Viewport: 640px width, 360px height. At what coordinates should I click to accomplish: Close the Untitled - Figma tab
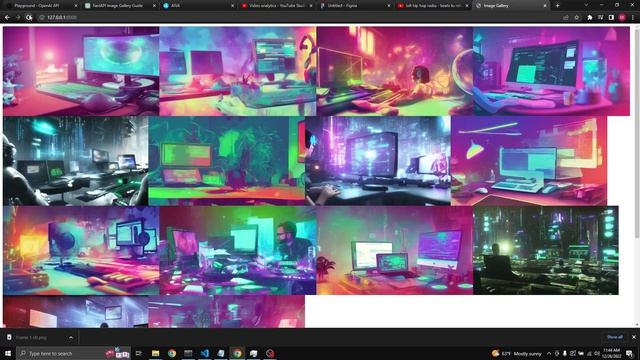tap(388, 6)
